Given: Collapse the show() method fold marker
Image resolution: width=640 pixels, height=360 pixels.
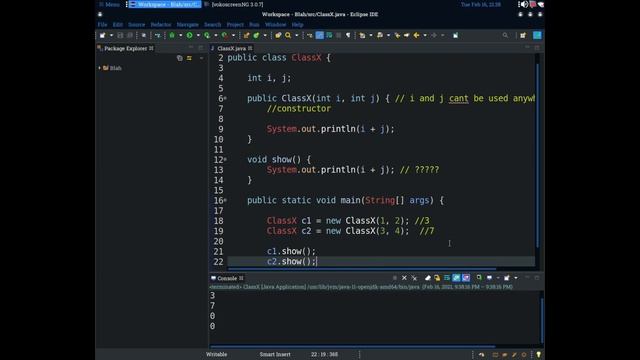Looking at the screenshot, I should click(x=225, y=160).
